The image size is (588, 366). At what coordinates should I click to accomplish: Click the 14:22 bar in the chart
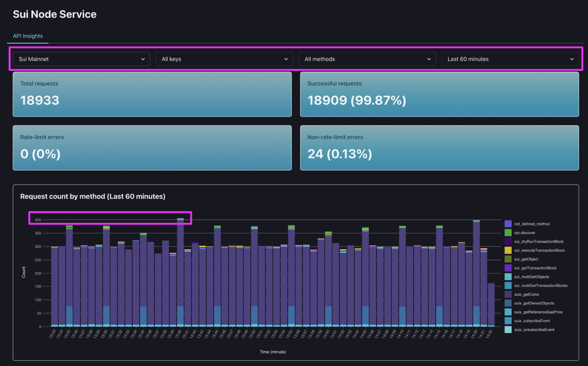(x=491, y=305)
